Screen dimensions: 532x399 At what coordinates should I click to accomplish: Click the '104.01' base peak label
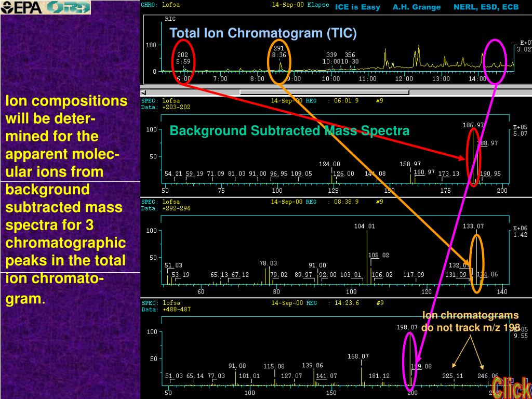[364, 227]
